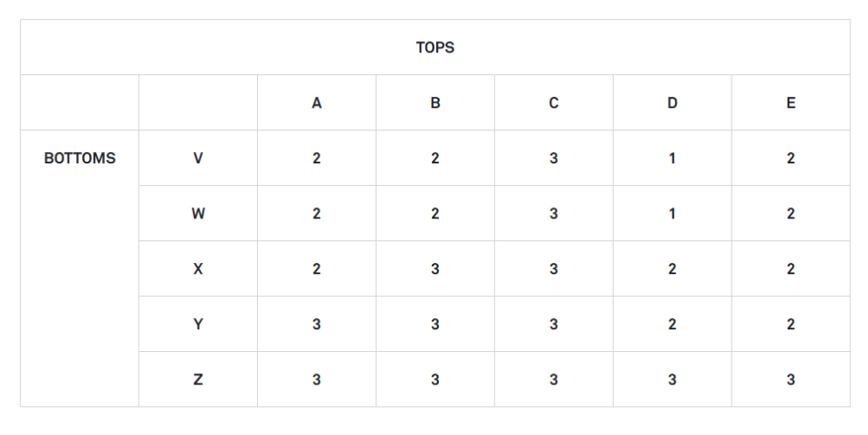Select the cell at row W, column D
Viewport: 868px width, 435px height.
point(672,214)
